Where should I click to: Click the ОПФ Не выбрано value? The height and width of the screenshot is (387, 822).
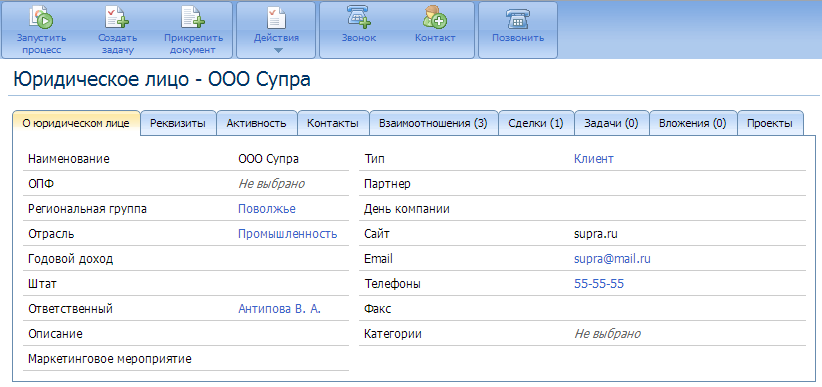[x=272, y=184]
